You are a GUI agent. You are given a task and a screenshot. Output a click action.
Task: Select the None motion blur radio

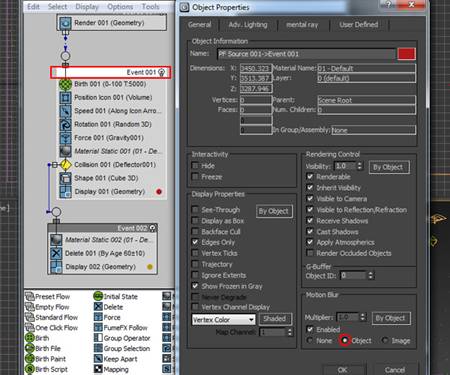(310, 340)
